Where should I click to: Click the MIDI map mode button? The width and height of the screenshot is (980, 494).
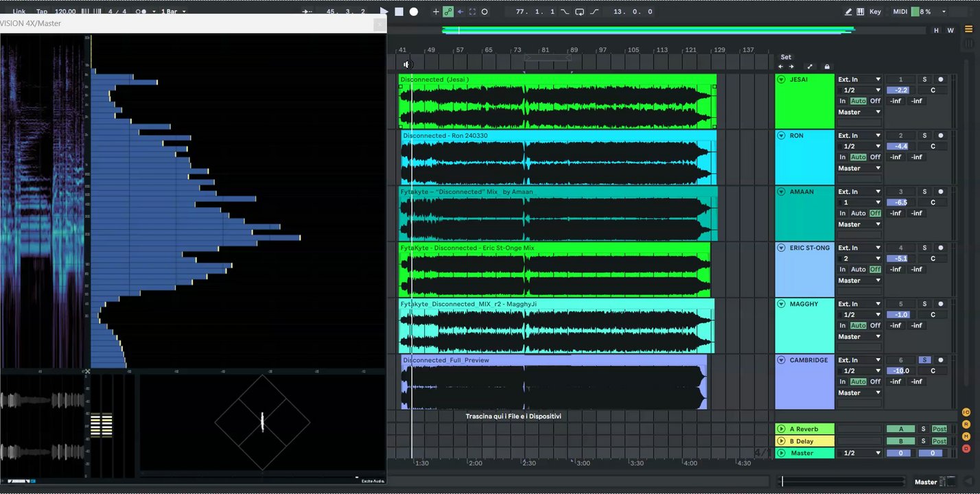(x=900, y=12)
